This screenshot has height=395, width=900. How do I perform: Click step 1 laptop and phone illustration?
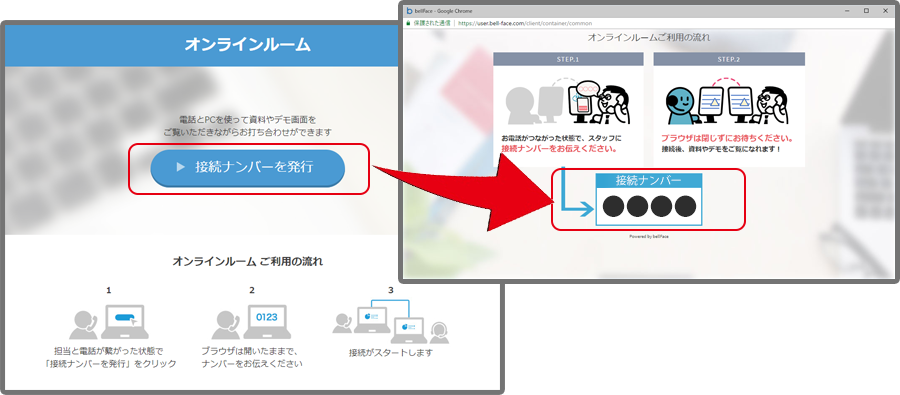pyautogui.click(x=109, y=322)
